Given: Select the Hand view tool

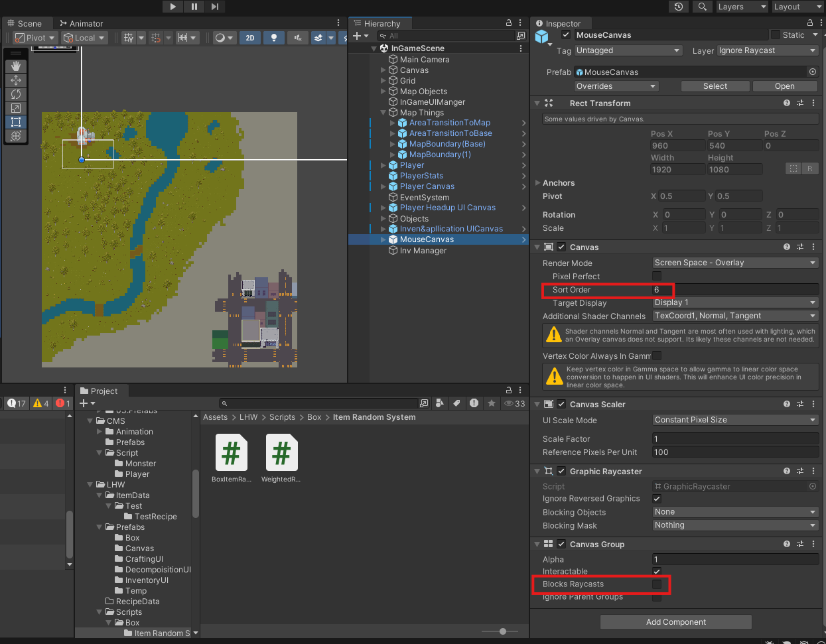Looking at the screenshot, I should point(16,66).
